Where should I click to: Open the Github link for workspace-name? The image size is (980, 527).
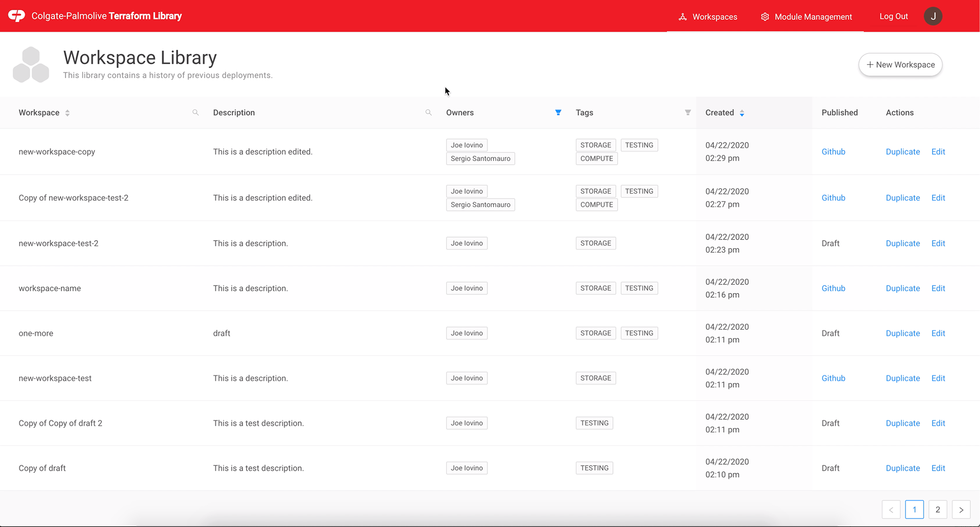[834, 289]
